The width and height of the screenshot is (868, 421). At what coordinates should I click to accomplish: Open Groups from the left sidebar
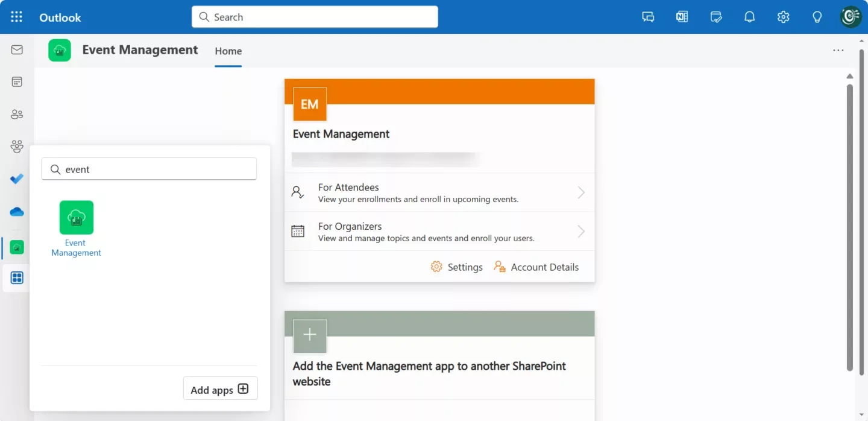[17, 146]
